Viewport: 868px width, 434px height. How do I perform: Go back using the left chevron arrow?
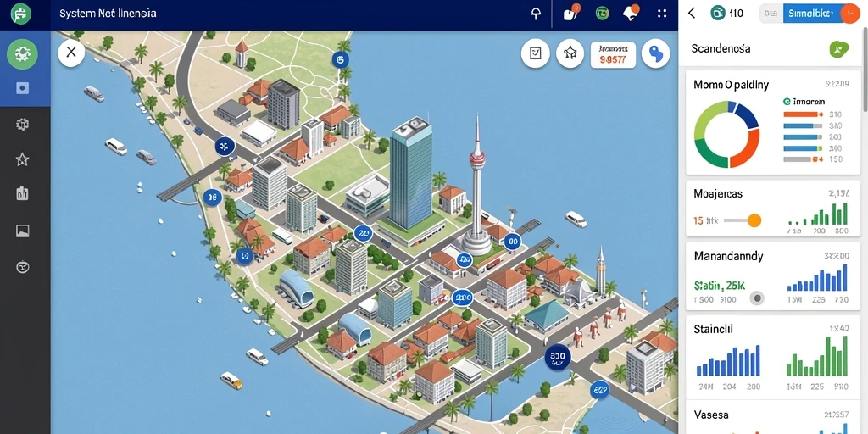click(x=692, y=14)
